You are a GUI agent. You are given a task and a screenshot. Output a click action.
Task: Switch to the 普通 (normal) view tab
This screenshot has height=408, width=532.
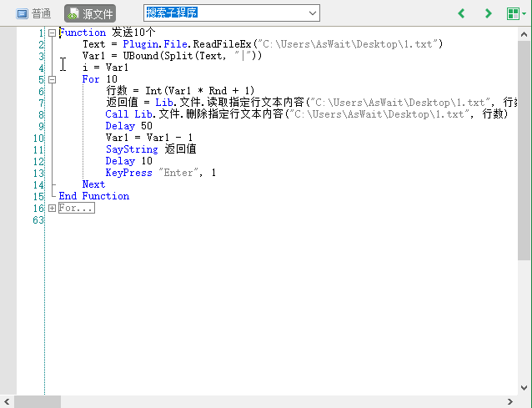click(x=33, y=13)
